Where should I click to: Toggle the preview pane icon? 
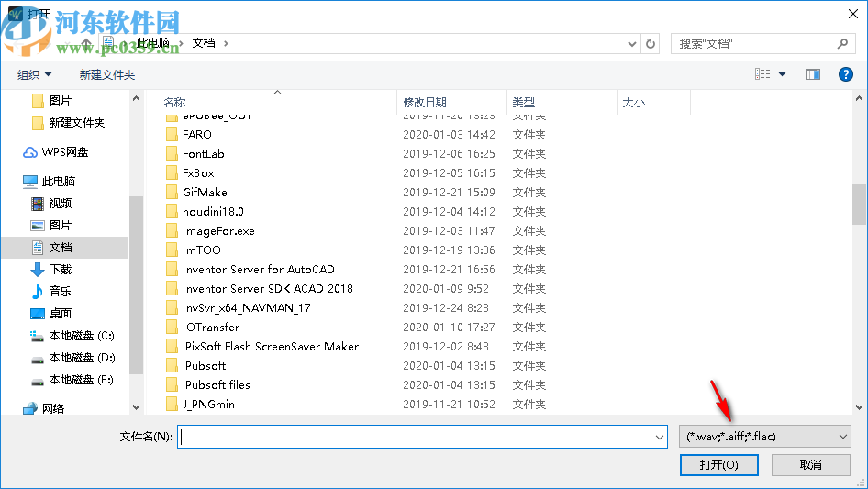(813, 74)
